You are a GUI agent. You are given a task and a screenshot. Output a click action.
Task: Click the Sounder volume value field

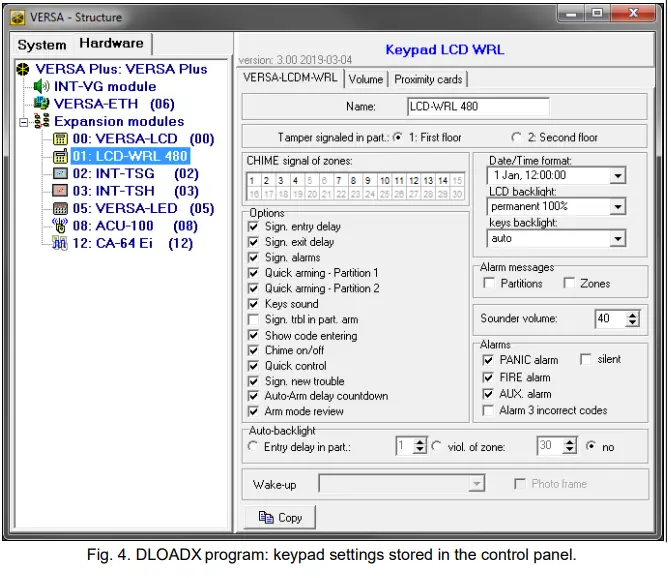610,318
